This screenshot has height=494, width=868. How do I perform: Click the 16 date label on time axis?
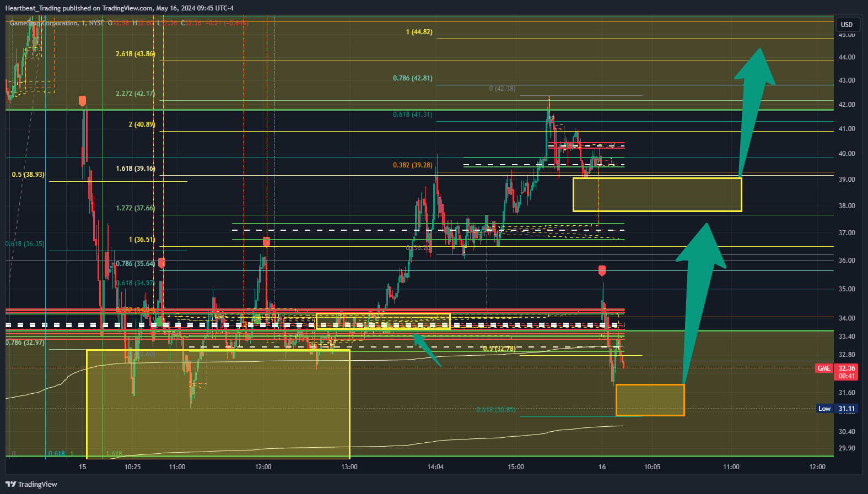tap(602, 467)
